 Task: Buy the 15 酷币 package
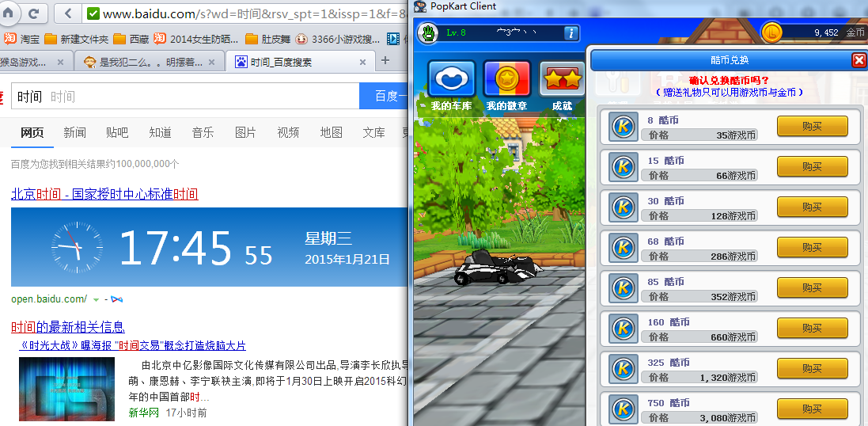coord(812,167)
